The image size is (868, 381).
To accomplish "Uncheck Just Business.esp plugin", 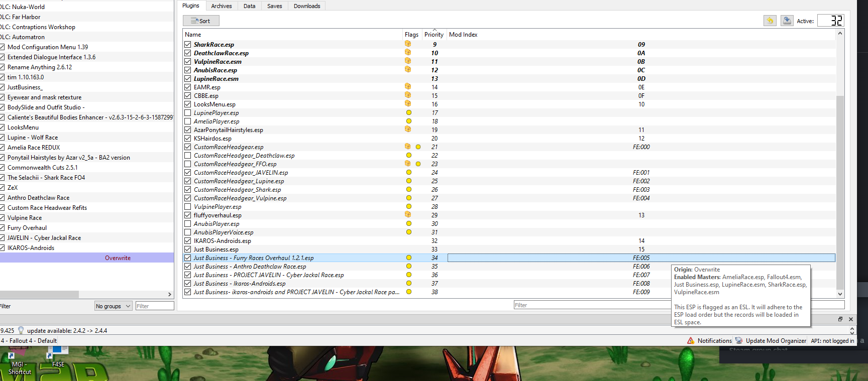I will point(188,249).
